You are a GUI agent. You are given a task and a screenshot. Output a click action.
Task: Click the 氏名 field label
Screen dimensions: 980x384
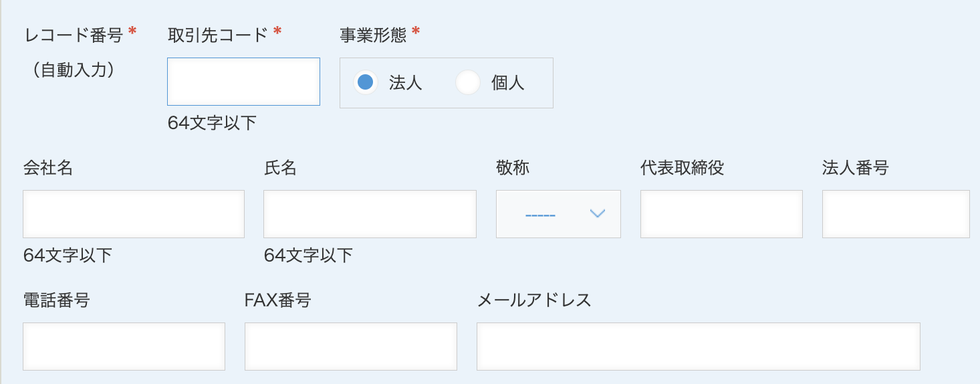point(280,168)
